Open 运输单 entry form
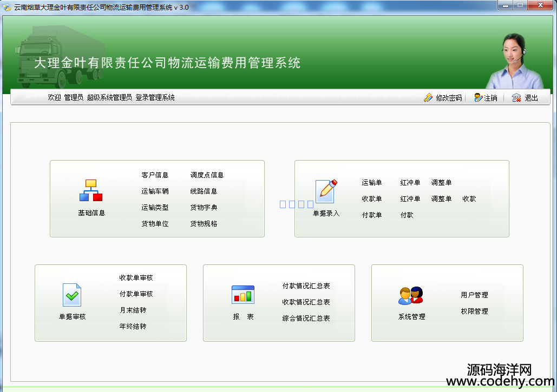 (371, 183)
